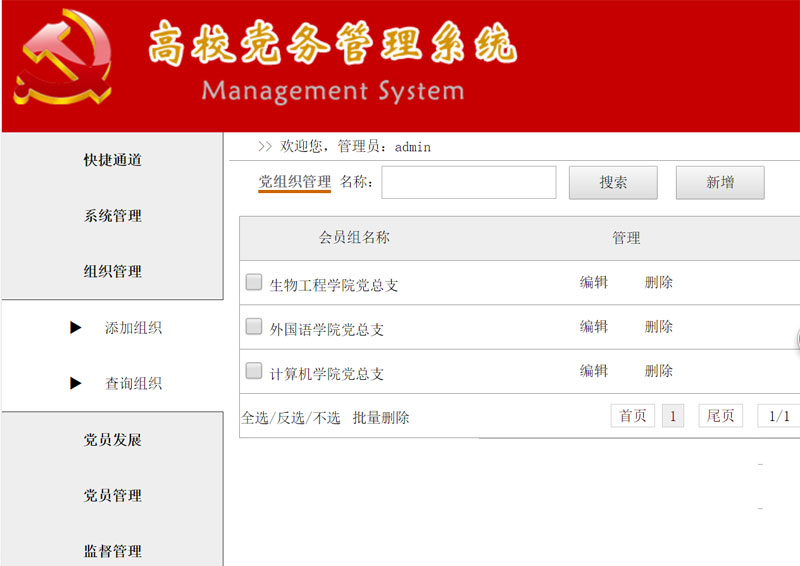Tick checkbox for 生物工程学院党总支
This screenshot has width=800, height=566.
point(254,282)
